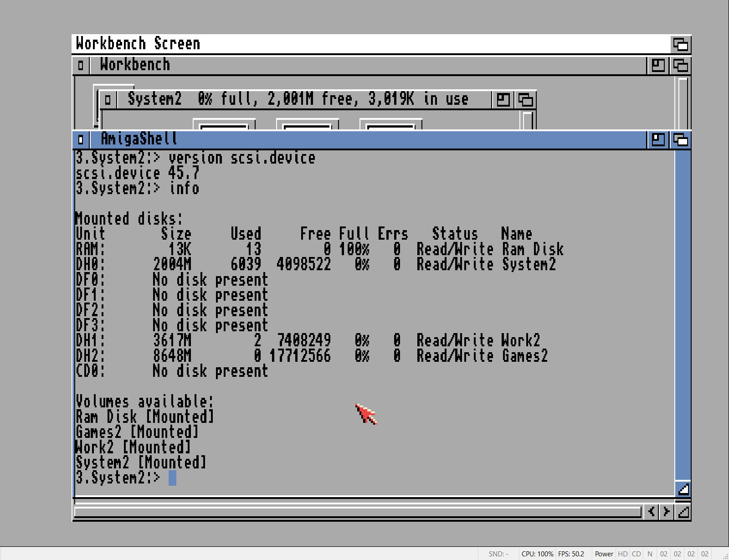Click the emulator CPU 100% status
729x560 pixels.
coord(537,554)
